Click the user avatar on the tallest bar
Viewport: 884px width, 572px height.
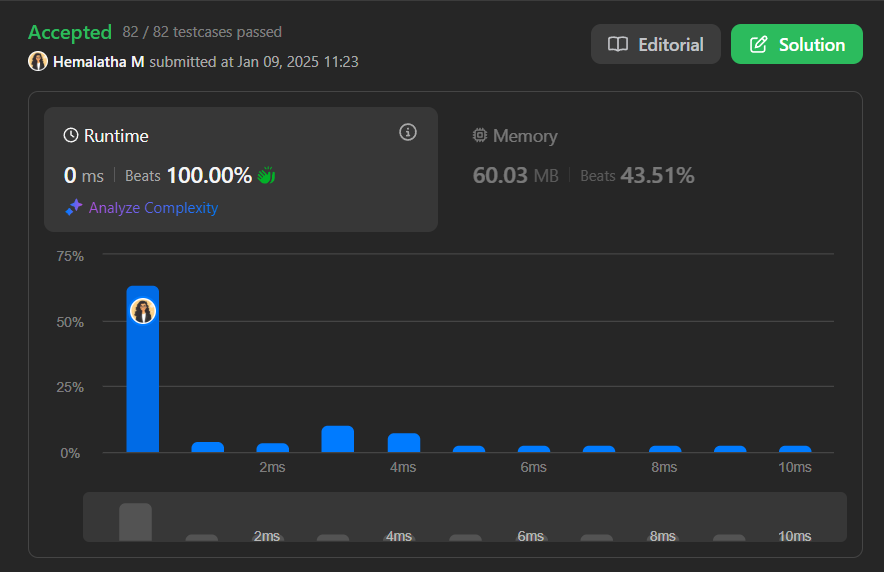pyautogui.click(x=143, y=311)
